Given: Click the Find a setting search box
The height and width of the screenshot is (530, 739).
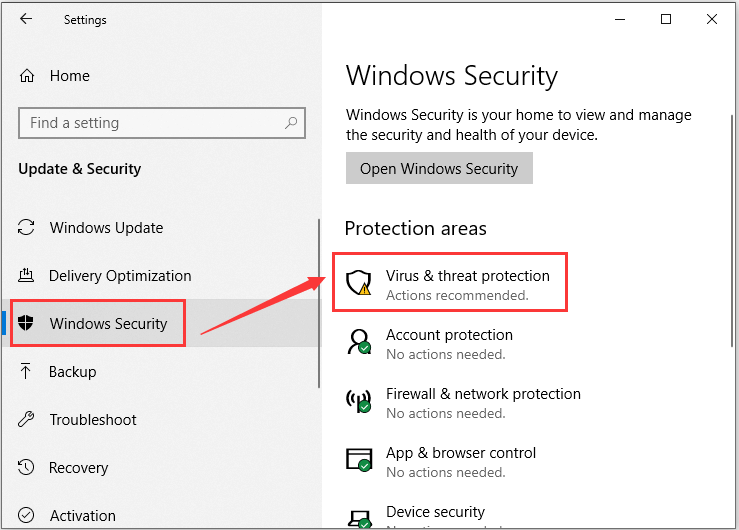Looking at the screenshot, I should coord(162,123).
